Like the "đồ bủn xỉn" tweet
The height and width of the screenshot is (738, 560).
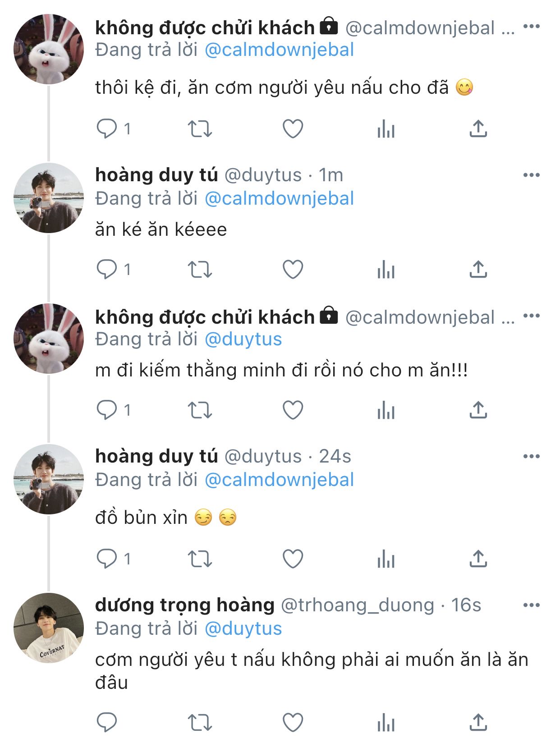[x=293, y=559]
